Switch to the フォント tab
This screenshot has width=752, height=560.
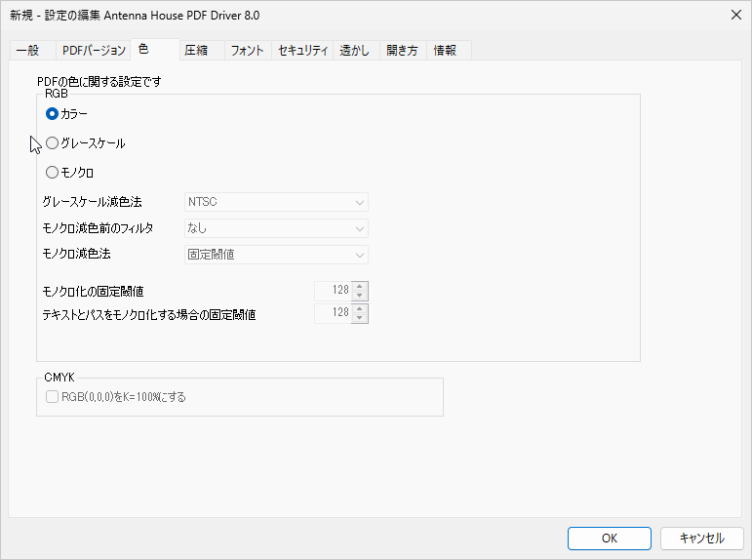point(247,51)
